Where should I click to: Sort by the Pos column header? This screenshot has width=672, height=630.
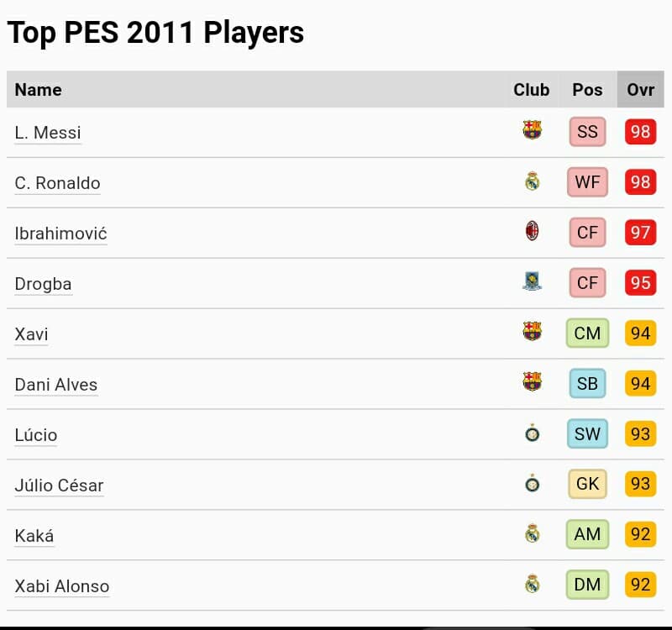click(x=587, y=90)
